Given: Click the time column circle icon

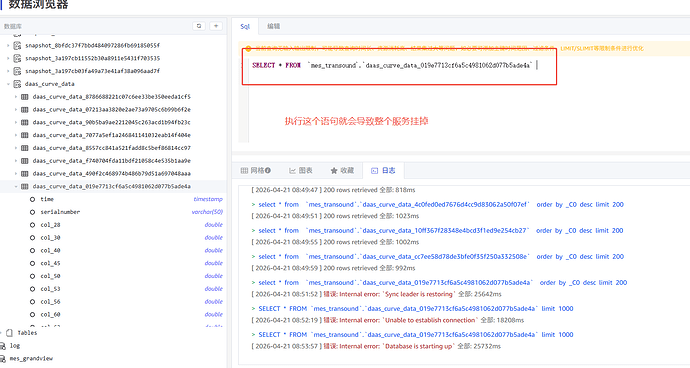Looking at the screenshot, I should pyautogui.click(x=33, y=199).
